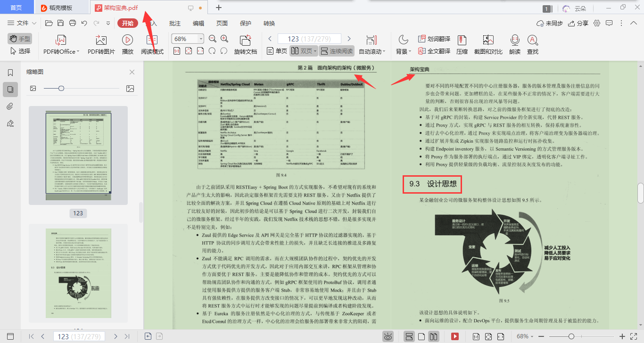Adjust the status bar zoom slider

[571, 336]
